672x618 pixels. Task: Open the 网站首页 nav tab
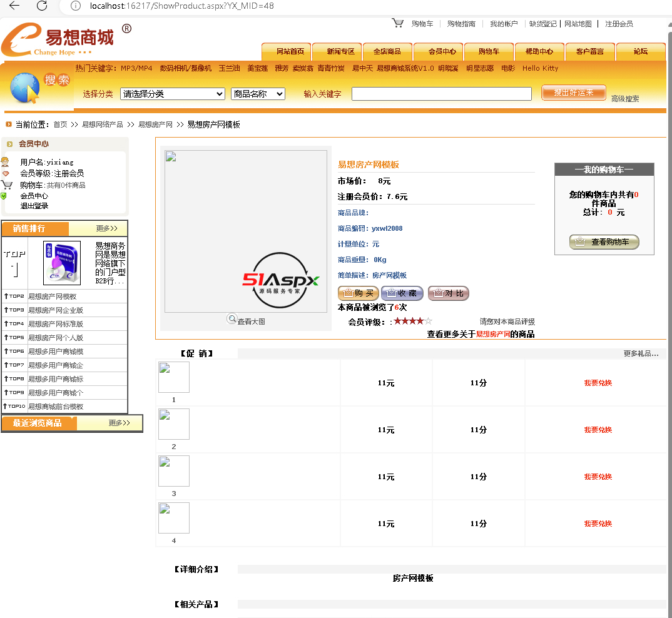pyautogui.click(x=287, y=52)
